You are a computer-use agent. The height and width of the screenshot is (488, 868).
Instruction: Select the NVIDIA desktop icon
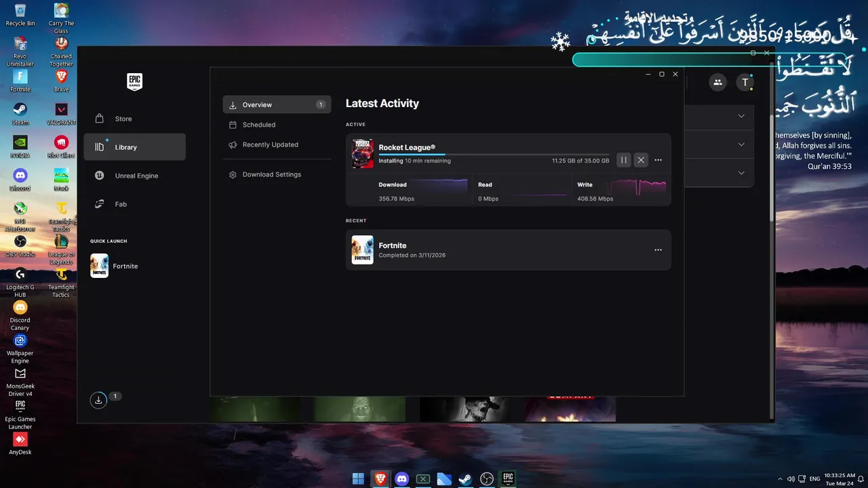[20, 147]
